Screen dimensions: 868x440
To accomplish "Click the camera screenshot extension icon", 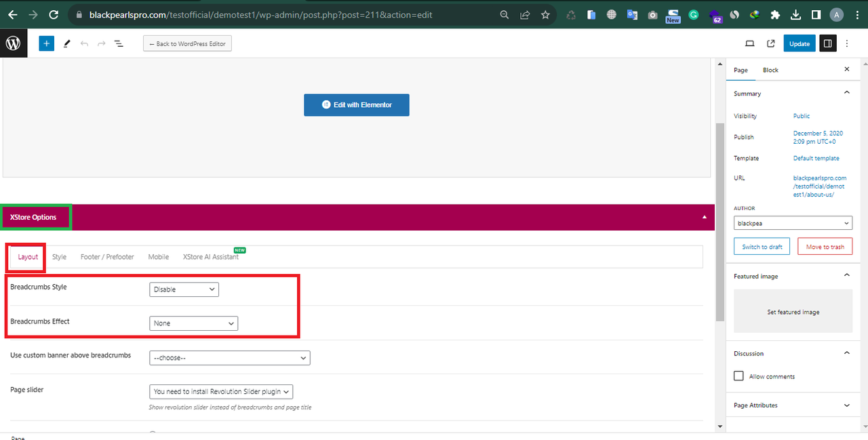I will tap(652, 14).
